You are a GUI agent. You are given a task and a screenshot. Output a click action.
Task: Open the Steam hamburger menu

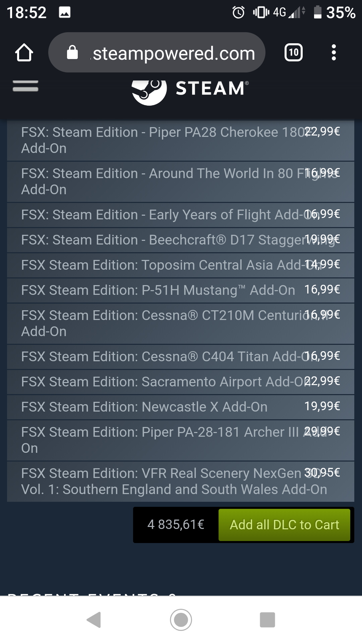(25, 86)
